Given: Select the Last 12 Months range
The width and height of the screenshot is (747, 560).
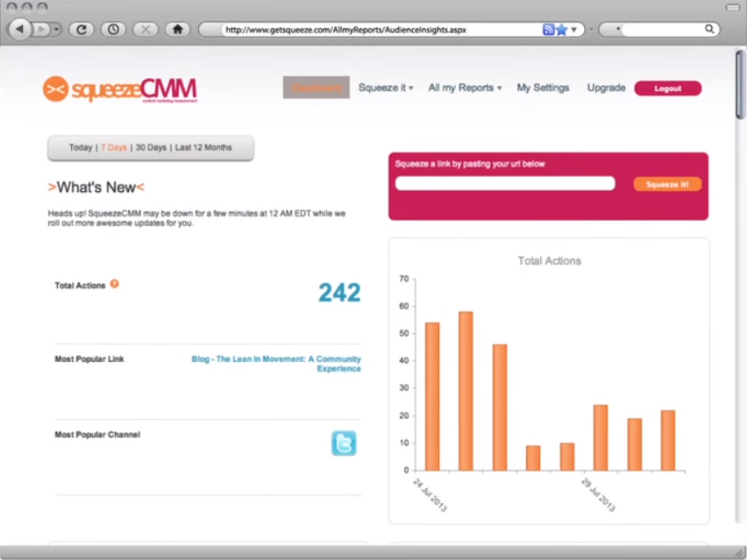Looking at the screenshot, I should [203, 147].
